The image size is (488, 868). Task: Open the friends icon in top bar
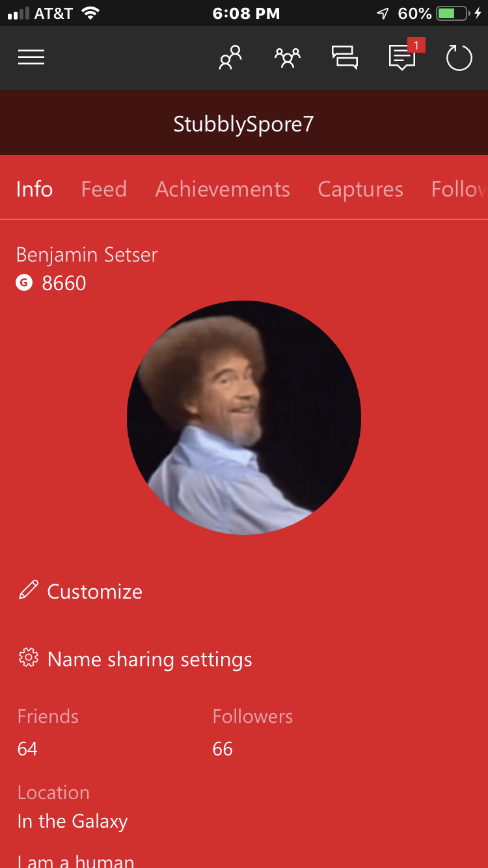click(230, 58)
